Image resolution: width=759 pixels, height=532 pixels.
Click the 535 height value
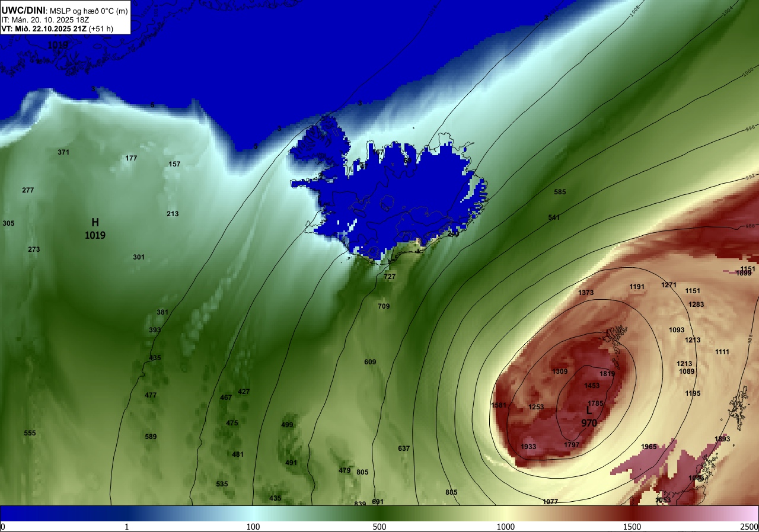(222, 484)
